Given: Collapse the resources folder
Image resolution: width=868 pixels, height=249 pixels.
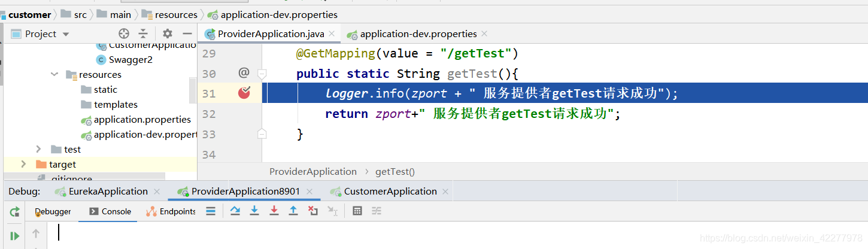Looking at the screenshot, I should pyautogui.click(x=55, y=75).
